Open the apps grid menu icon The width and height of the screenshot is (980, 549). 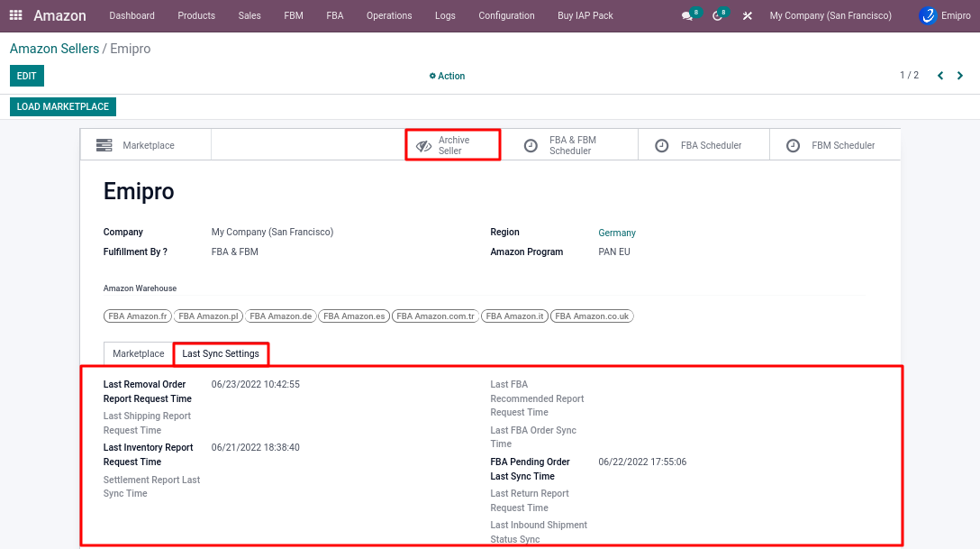click(x=15, y=15)
